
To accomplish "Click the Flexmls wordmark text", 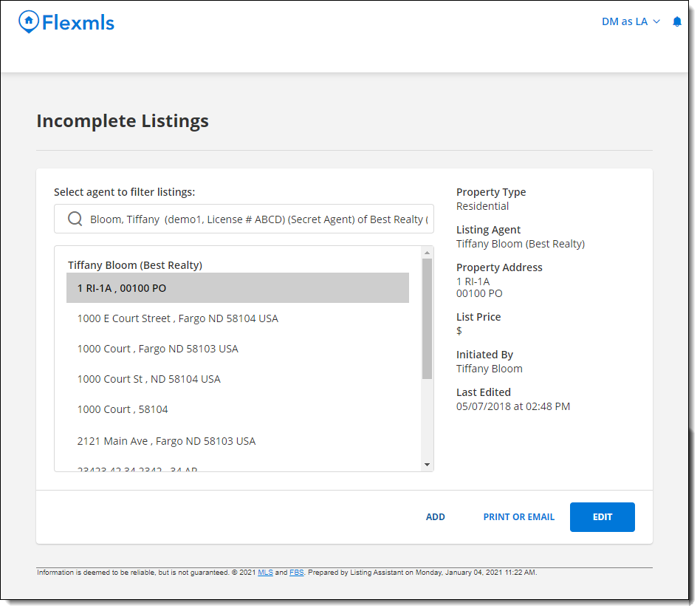I will [x=78, y=22].
